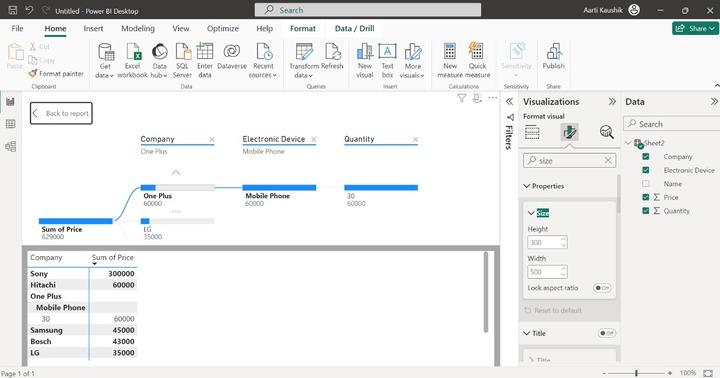Remove the Electronic Device level
Image resolution: width=720 pixels, height=378 pixels.
pyautogui.click(x=314, y=140)
